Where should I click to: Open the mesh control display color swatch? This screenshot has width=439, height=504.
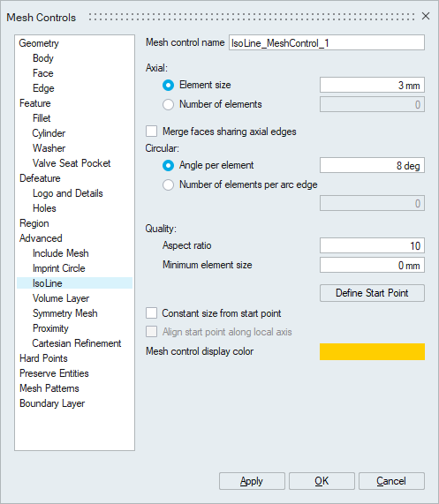pyautogui.click(x=372, y=351)
